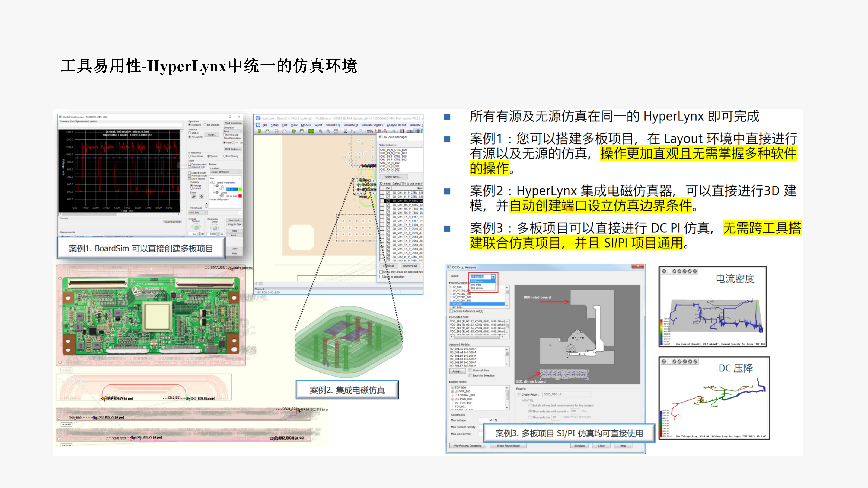Click the Vertical Position knob

coord(196,228)
